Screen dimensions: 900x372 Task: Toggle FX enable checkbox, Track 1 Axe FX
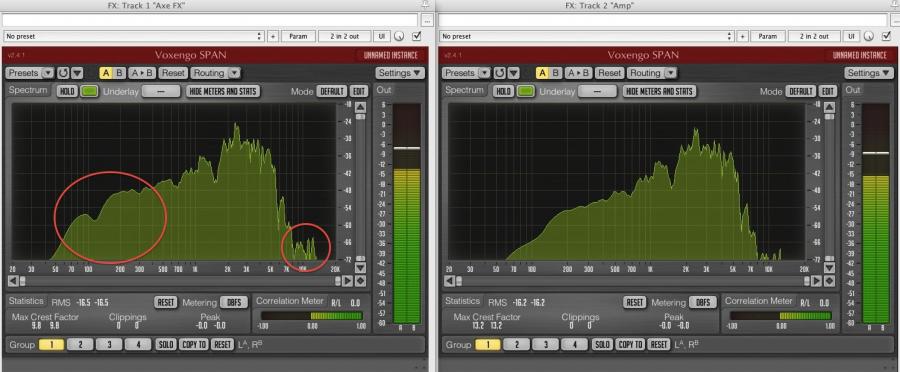tap(416, 36)
